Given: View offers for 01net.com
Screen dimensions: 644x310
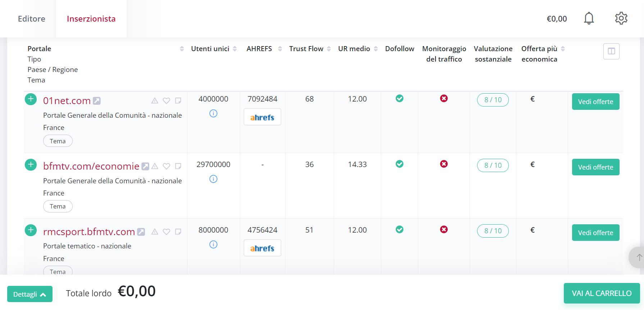Looking at the screenshot, I should tap(595, 102).
